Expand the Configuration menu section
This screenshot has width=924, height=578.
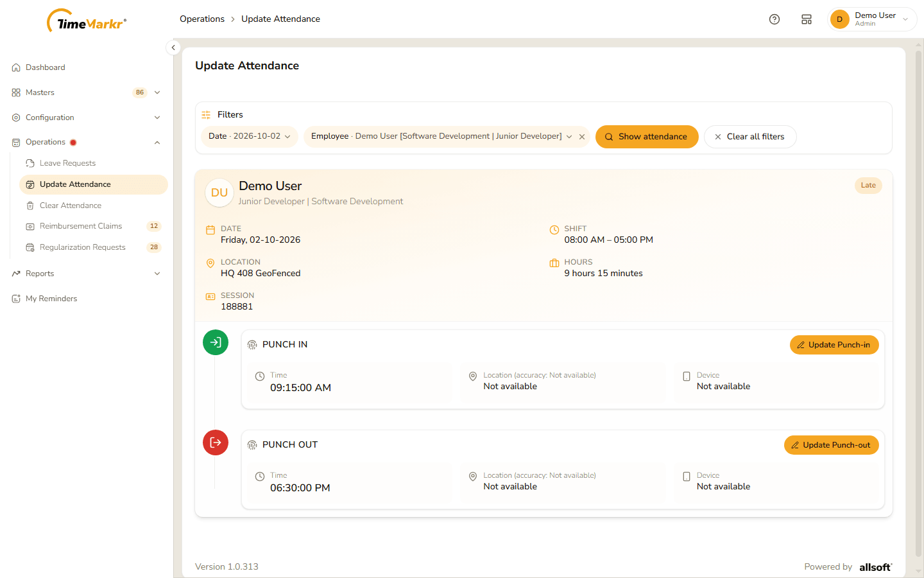pos(86,118)
